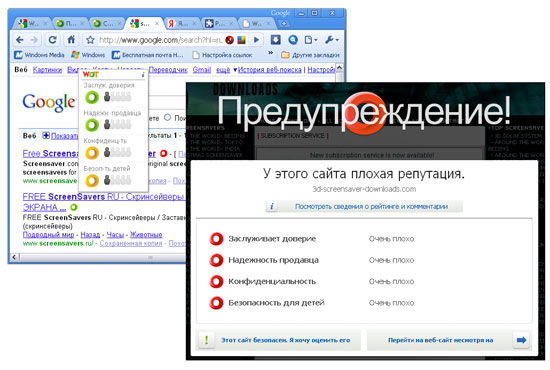This screenshot has width=550, height=370.
Task: Click the blue download arrow extension icon
Action: (275, 40)
